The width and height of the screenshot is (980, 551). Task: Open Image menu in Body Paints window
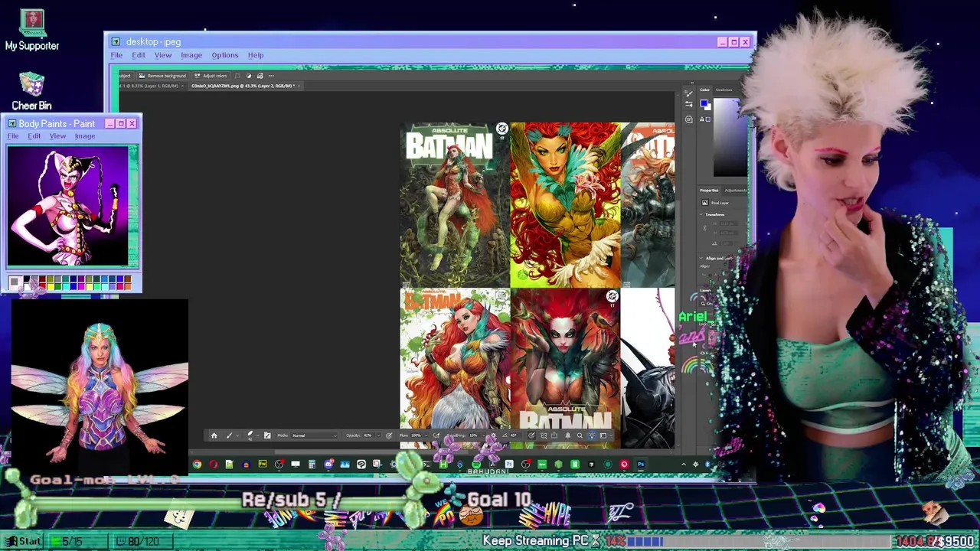tap(85, 136)
